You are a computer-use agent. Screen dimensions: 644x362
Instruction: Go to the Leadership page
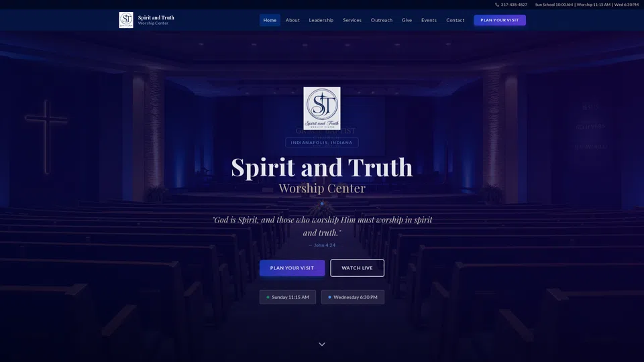tap(321, 20)
